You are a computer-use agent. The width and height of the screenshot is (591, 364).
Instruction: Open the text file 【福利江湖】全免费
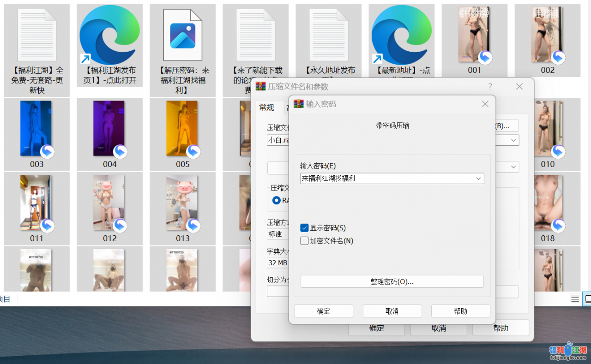click(x=36, y=35)
